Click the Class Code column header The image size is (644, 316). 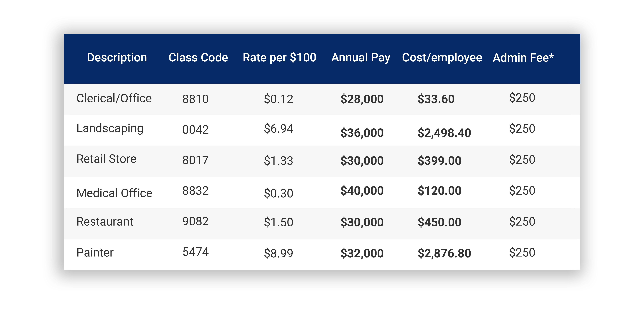(x=198, y=58)
